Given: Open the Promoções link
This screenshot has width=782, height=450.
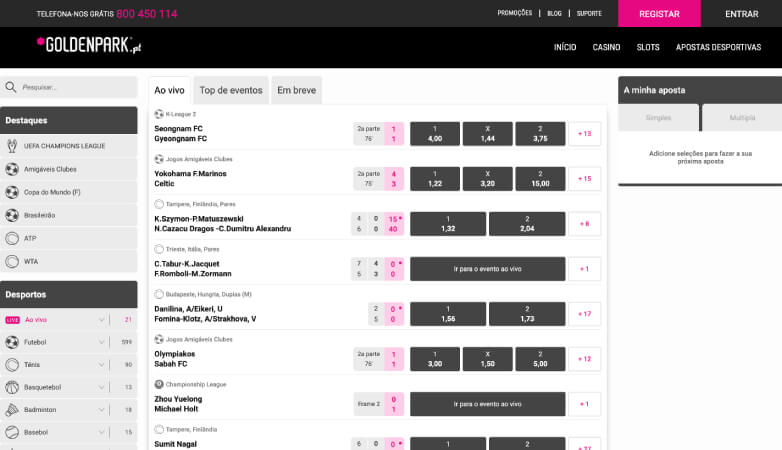Looking at the screenshot, I should pyautogui.click(x=515, y=13).
